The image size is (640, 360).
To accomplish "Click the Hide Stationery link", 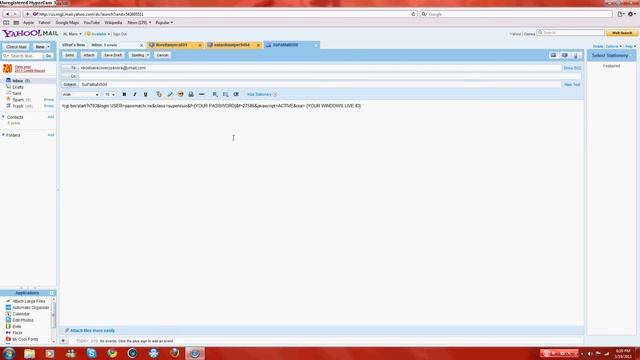I will coord(259,94).
